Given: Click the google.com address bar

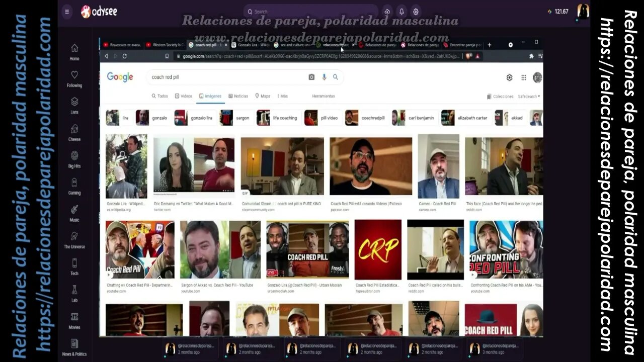Looking at the screenshot, I should coord(320,56).
